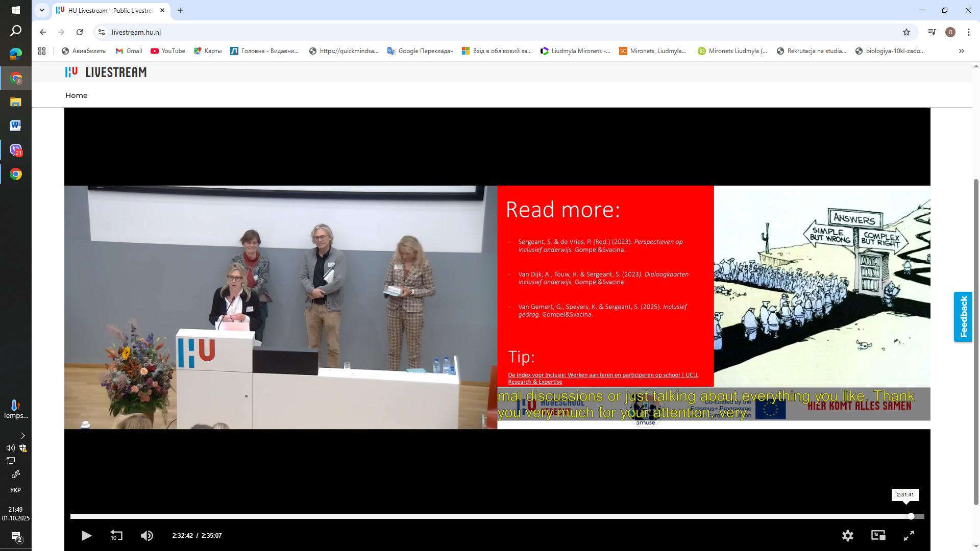Open a new browser tab
Screen dimensions: 980x551
click(180, 10)
